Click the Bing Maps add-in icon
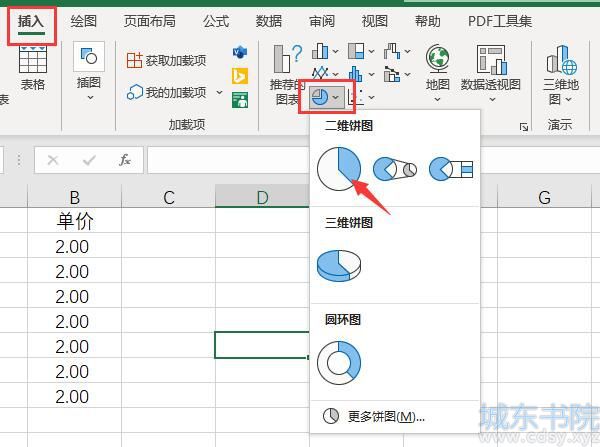The image size is (600, 447). coord(240,76)
